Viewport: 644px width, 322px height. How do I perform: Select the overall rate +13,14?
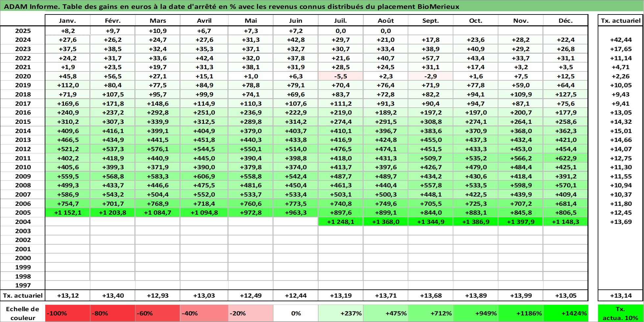[621, 295]
